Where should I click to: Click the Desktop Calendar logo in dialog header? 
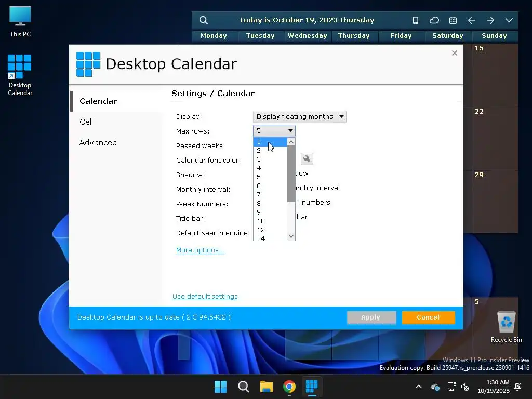(x=88, y=64)
